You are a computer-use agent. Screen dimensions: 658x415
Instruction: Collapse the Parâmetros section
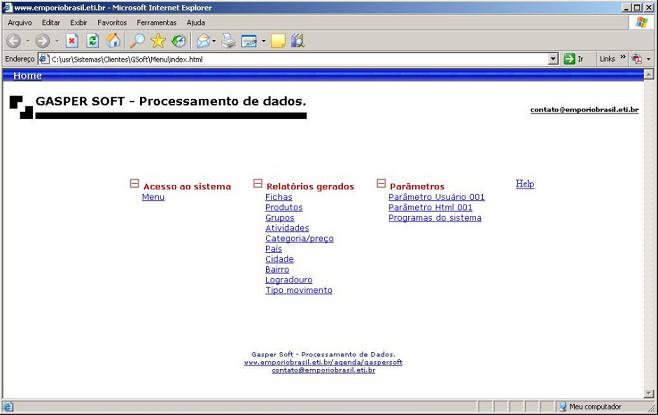[x=380, y=184]
